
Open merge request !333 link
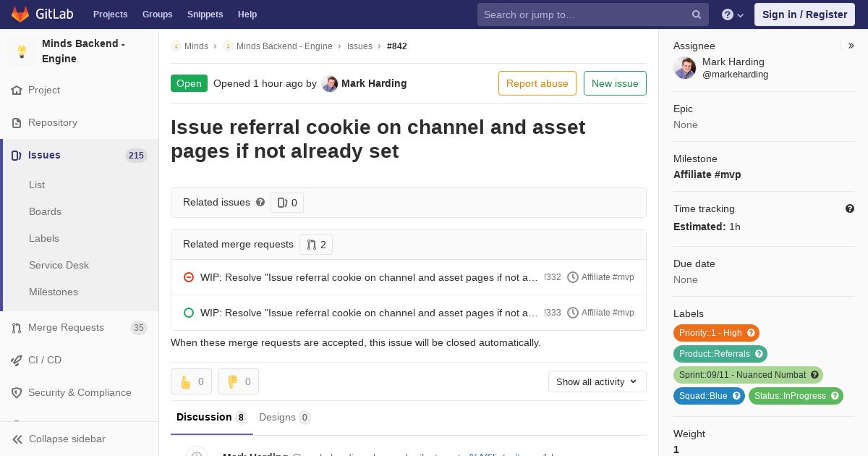click(369, 313)
